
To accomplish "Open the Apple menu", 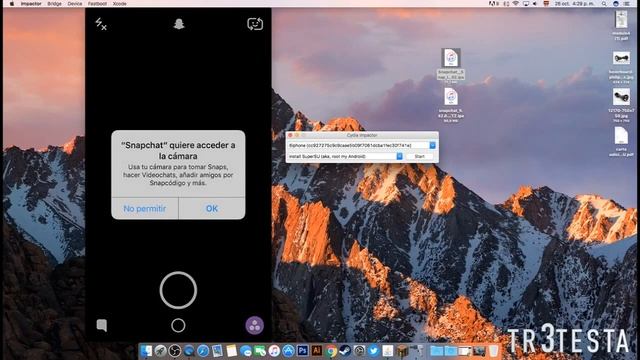I will pos(12,4).
